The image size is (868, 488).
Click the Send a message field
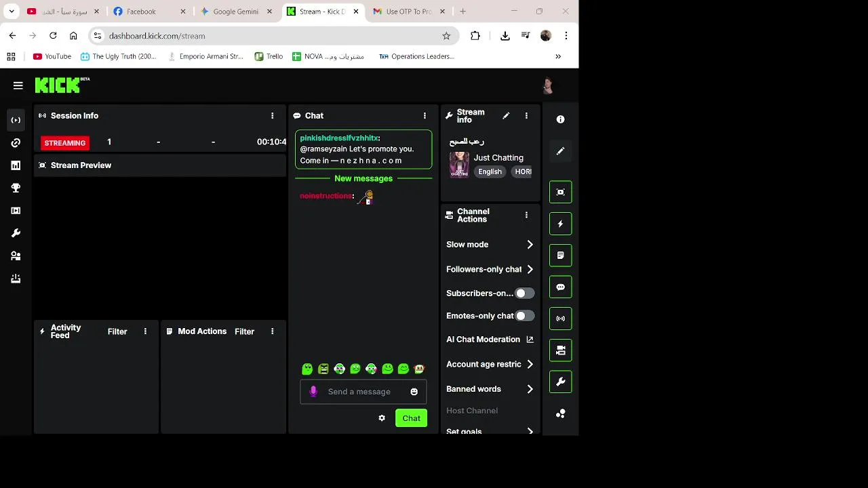click(x=363, y=392)
